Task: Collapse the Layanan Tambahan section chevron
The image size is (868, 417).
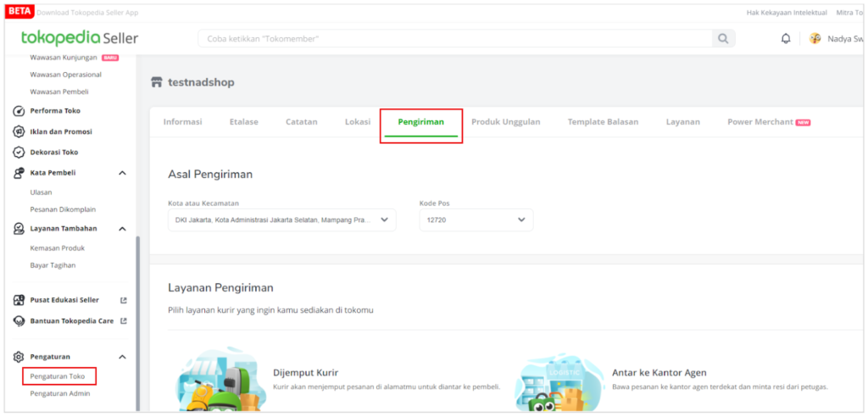Action: click(122, 228)
